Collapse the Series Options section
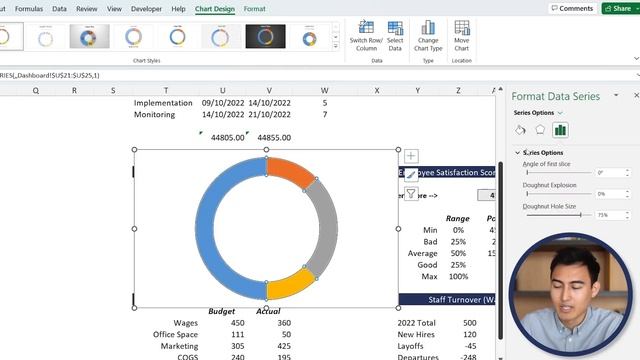The image size is (640, 360). tap(518, 153)
